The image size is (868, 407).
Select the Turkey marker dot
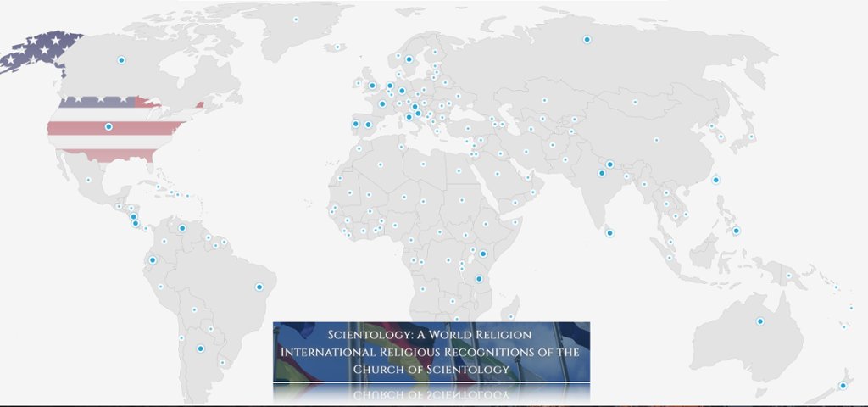[x=468, y=129]
